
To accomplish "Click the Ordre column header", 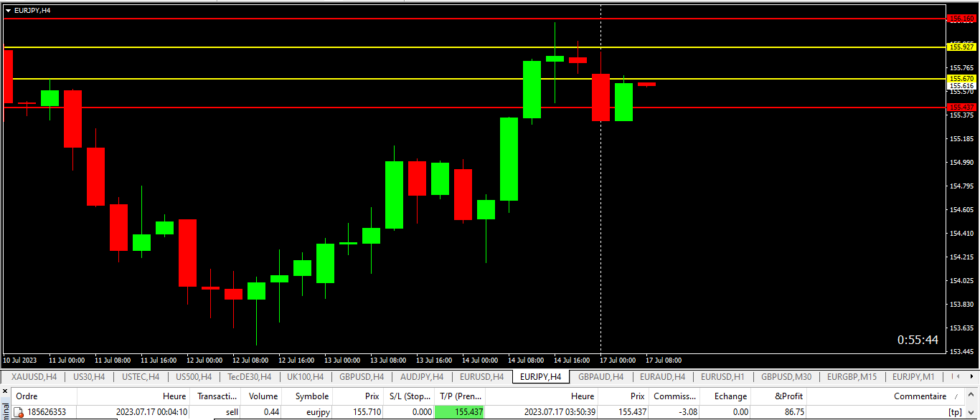I will pos(27,396).
